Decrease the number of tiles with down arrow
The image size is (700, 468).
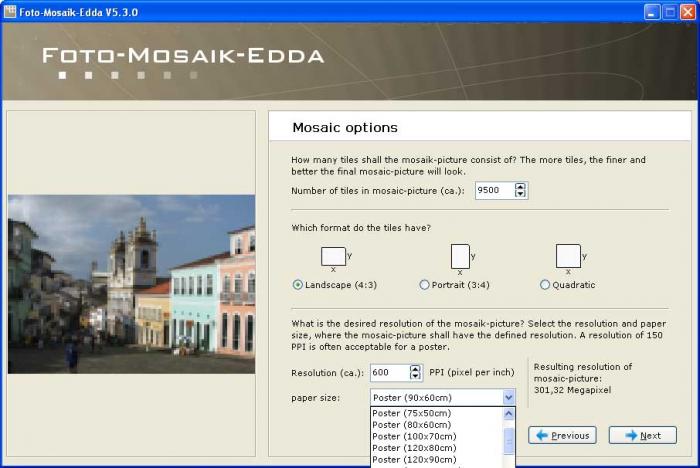[520, 194]
